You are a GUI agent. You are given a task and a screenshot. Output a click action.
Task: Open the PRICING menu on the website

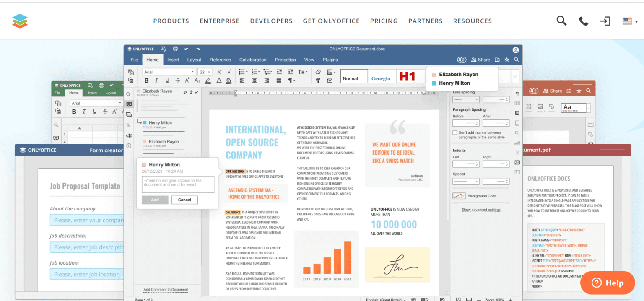click(x=384, y=21)
